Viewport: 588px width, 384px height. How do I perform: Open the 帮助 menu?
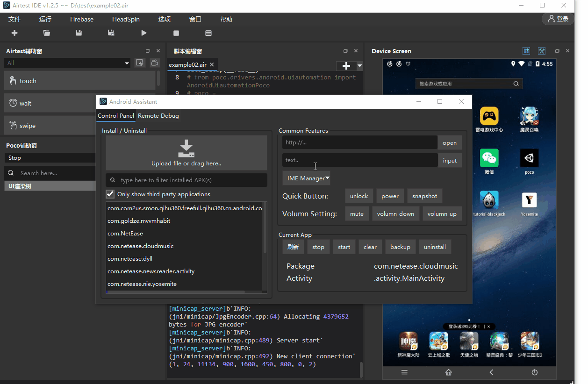tap(226, 19)
